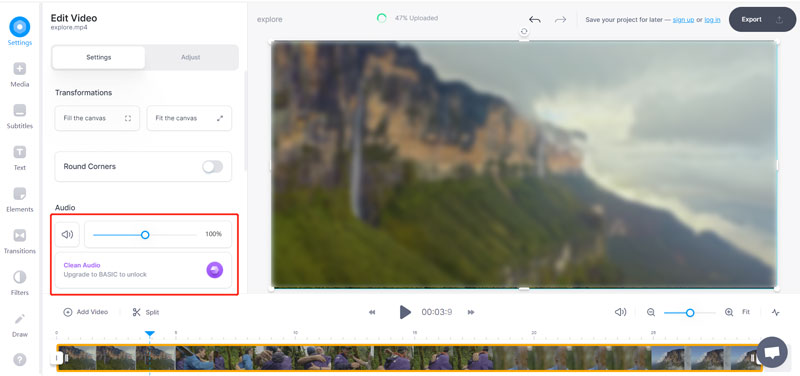
Task: Open the Text tool icon
Action: [x=19, y=152]
